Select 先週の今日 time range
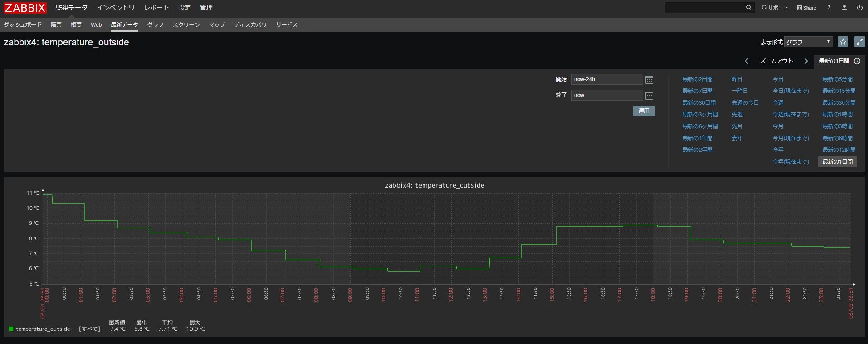The image size is (868, 344). pos(745,103)
